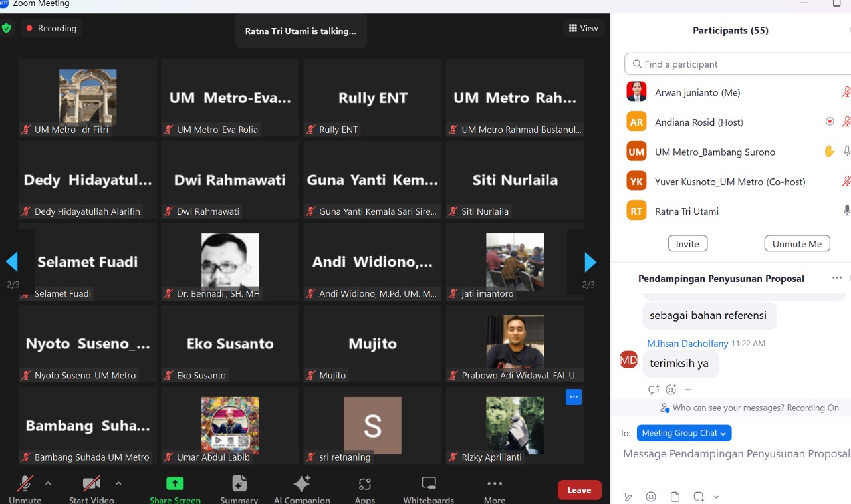Toggle the camera with Start Video
The image size is (851, 504).
92,489
